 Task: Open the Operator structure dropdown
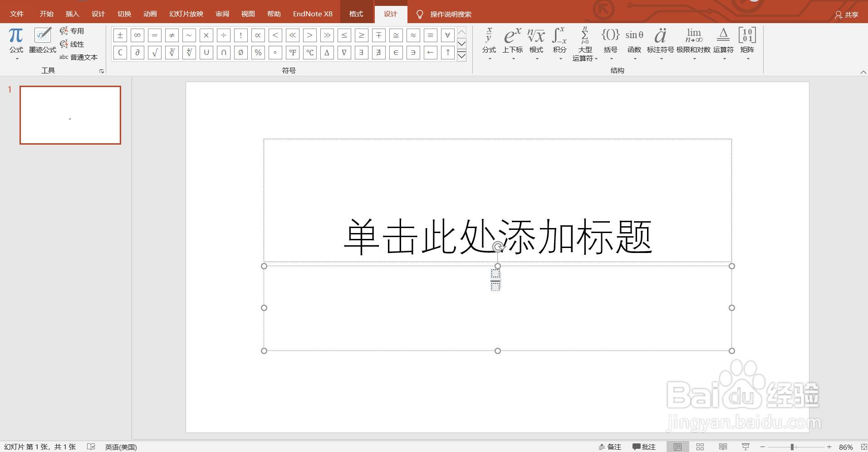click(724, 44)
